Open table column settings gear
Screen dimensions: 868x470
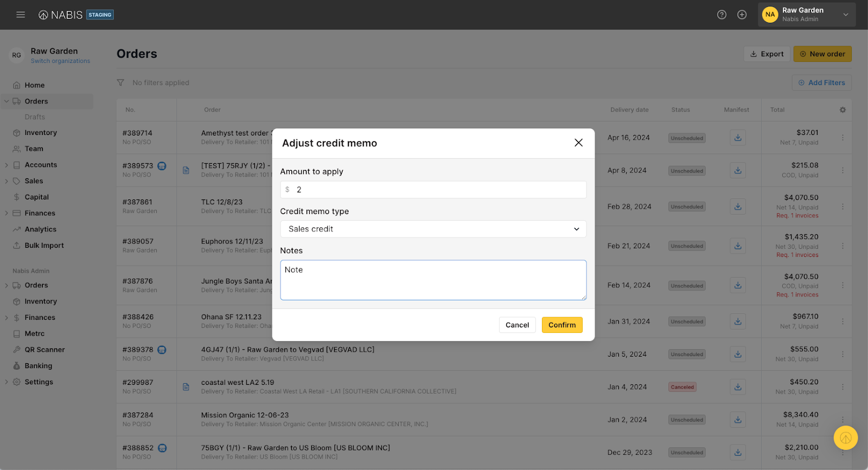click(x=843, y=110)
